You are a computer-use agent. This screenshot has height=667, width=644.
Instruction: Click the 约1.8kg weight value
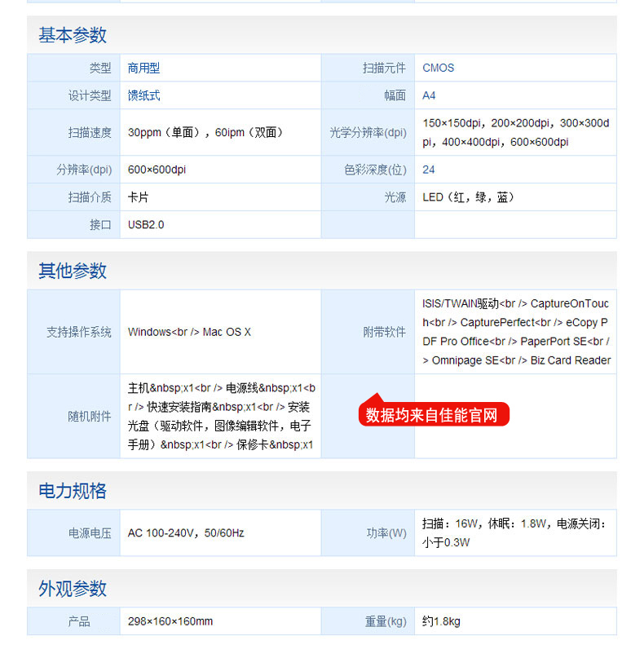point(441,621)
